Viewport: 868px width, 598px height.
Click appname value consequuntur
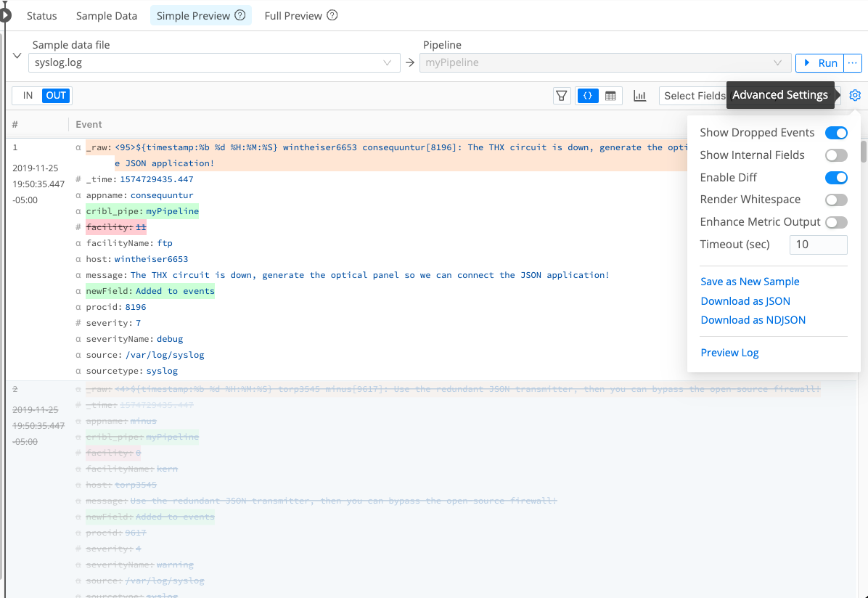[x=162, y=195]
